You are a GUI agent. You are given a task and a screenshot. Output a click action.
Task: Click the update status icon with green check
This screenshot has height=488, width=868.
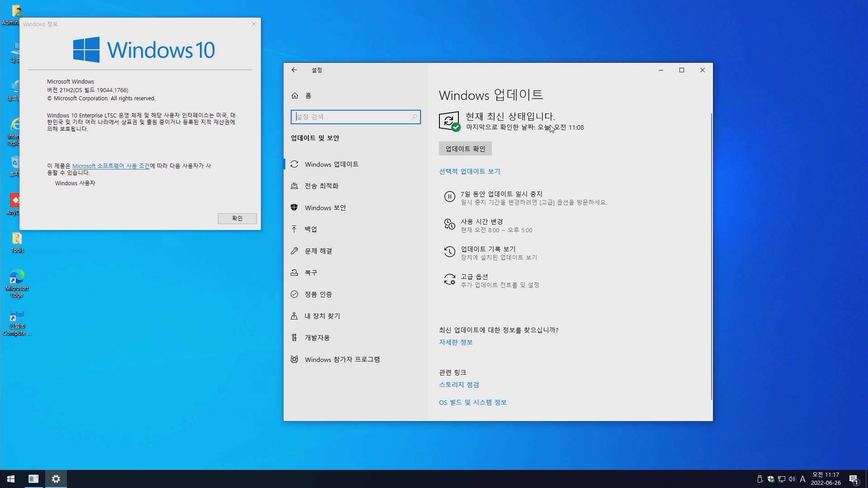click(x=449, y=122)
